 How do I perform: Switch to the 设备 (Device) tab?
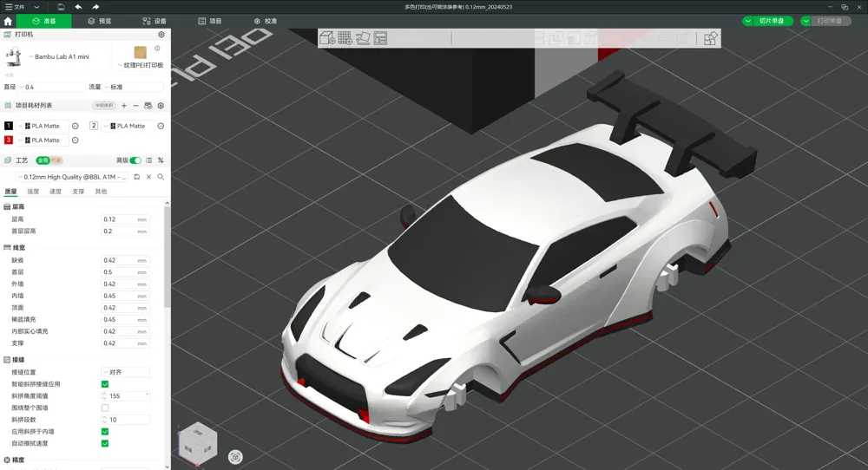click(x=155, y=21)
